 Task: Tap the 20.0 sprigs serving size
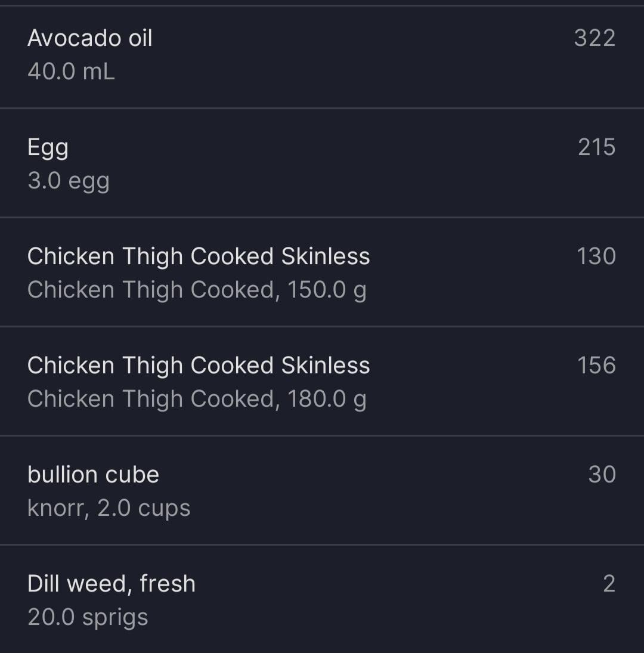88,617
